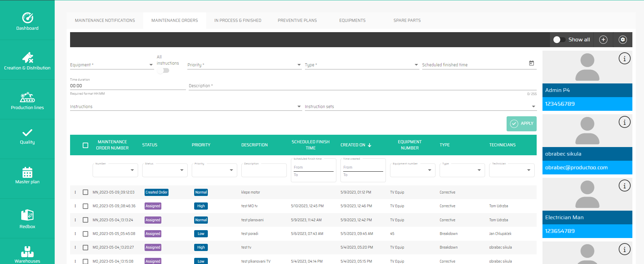
Task: Tick the select-all checkbox in table header
Action: [85, 145]
